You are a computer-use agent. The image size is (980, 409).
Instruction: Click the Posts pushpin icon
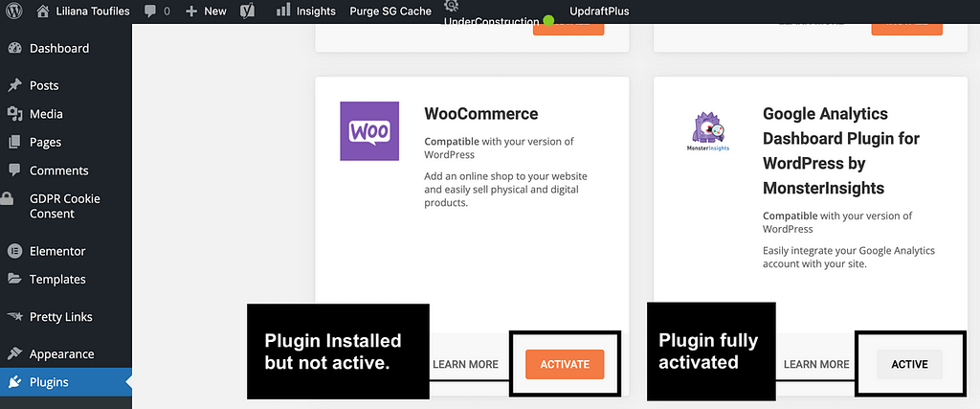coord(15,85)
